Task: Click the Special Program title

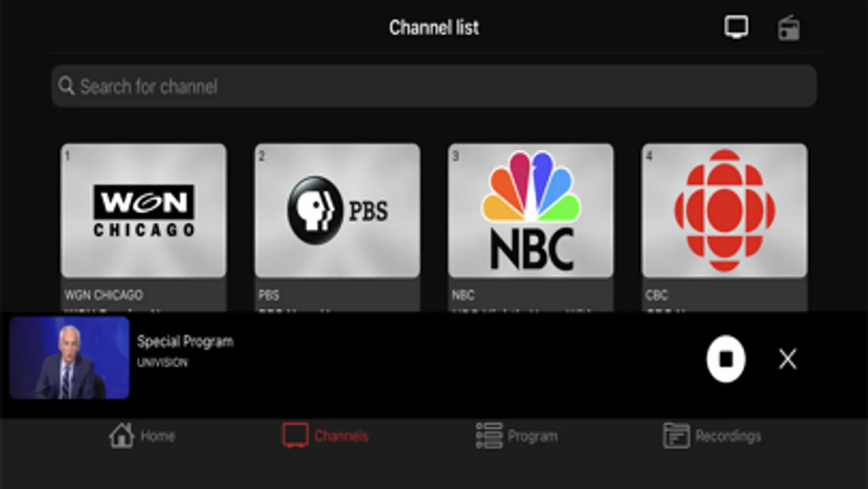Action: tap(185, 342)
